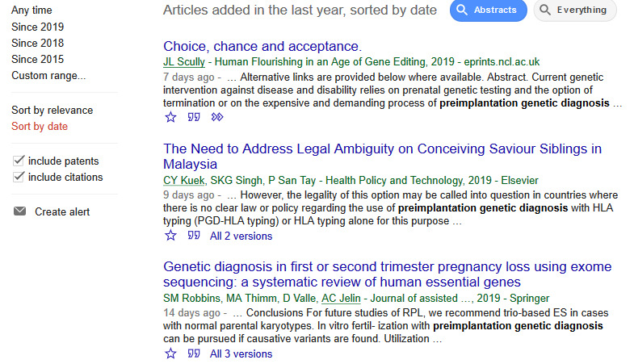The image size is (634, 364).
Task: Filter results to 'Since 2019'
Action: 37,27
